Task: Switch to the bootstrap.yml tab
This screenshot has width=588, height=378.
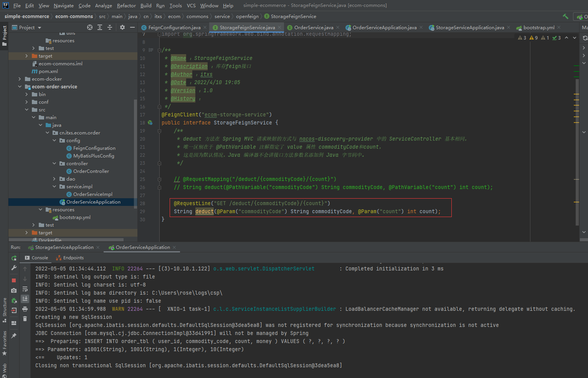Action: pyautogui.click(x=539, y=28)
